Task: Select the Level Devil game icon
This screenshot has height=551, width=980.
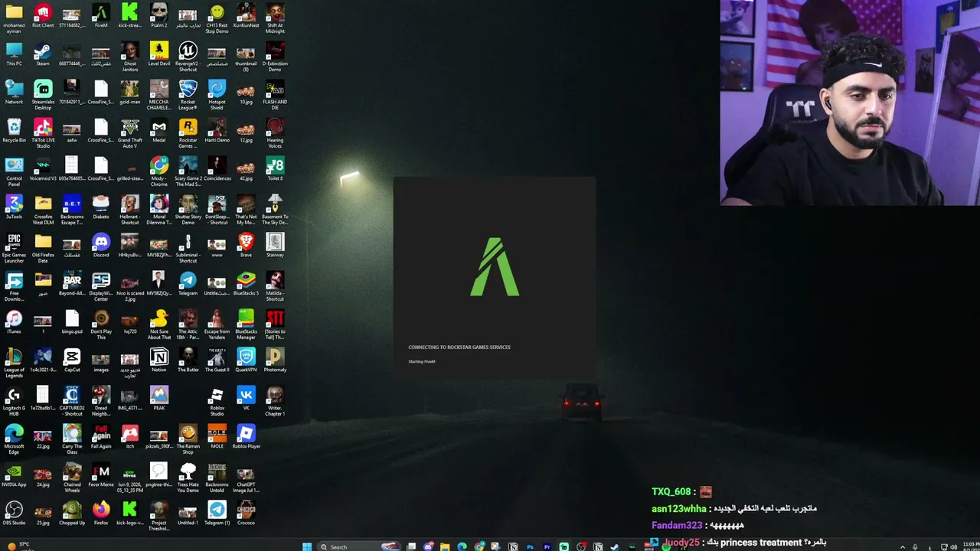Action: tap(158, 54)
